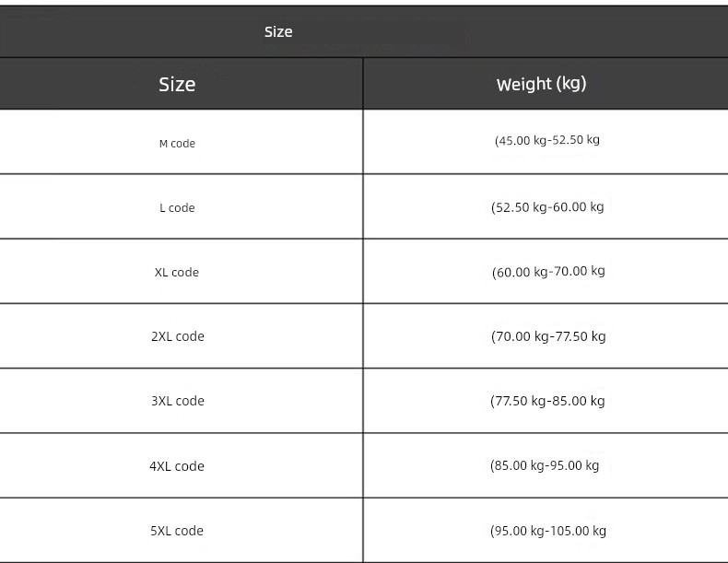The height and width of the screenshot is (563, 728).
Task: Click the 70.00 kg-77.50 kg weight cell
Action: click(x=548, y=336)
